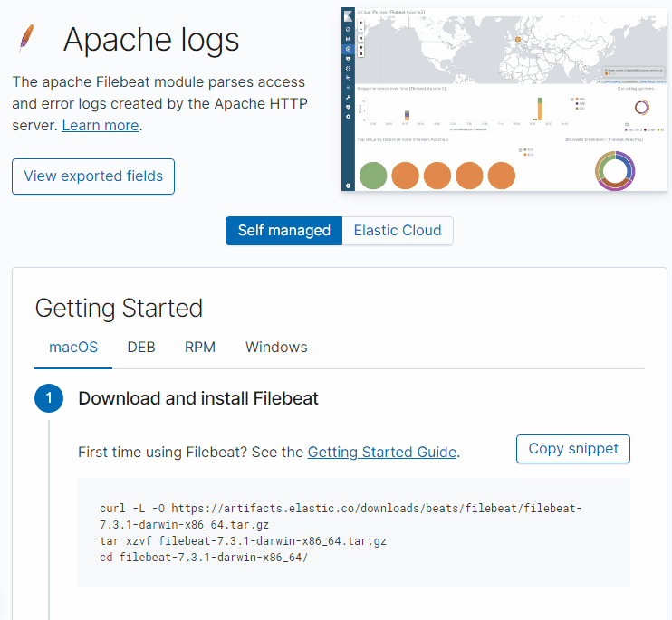The width and height of the screenshot is (672, 620).
Task: Click the Copy snippet button
Action: click(x=573, y=449)
